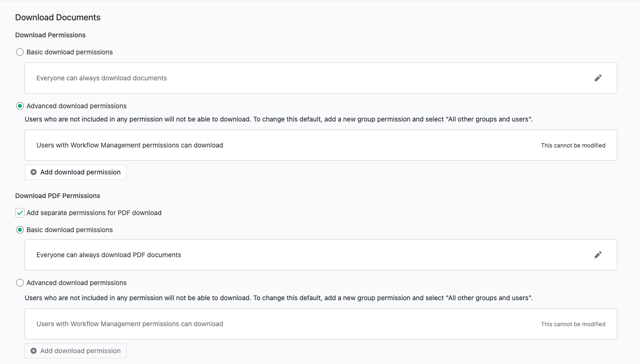The height and width of the screenshot is (364, 640).
Task: Click the Download Permissions subheading
Action: (50, 35)
